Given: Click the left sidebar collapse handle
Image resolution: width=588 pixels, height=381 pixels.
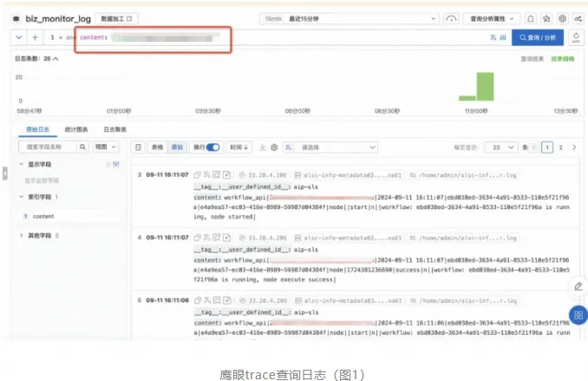Looking at the screenshot, I should (x=5, y=174).
